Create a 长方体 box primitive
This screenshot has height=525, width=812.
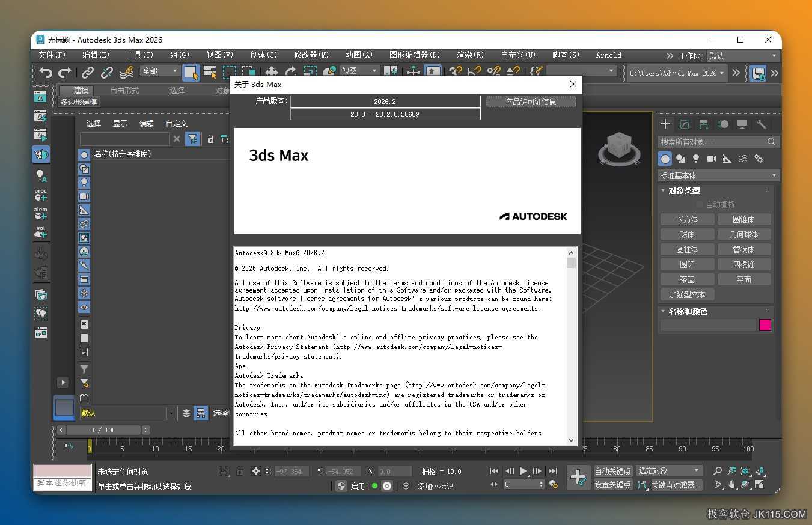pyautogui.click(x=687, y=219)
